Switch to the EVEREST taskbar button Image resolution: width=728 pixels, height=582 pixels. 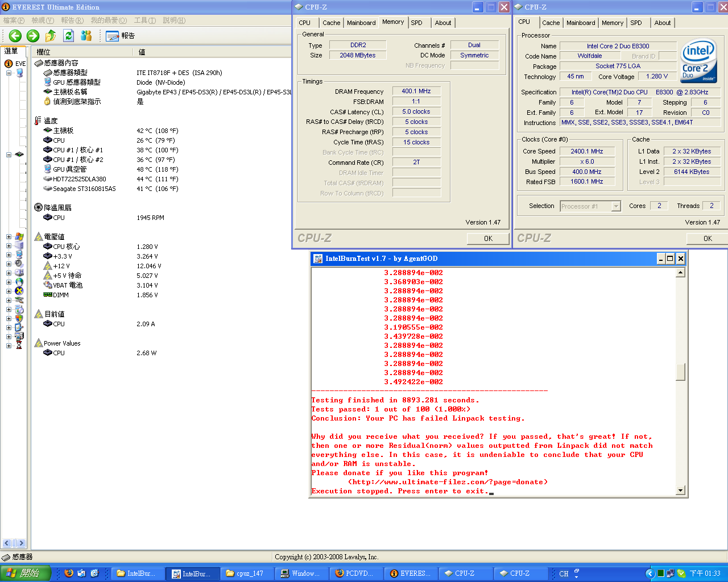click(x=411, y=573)
